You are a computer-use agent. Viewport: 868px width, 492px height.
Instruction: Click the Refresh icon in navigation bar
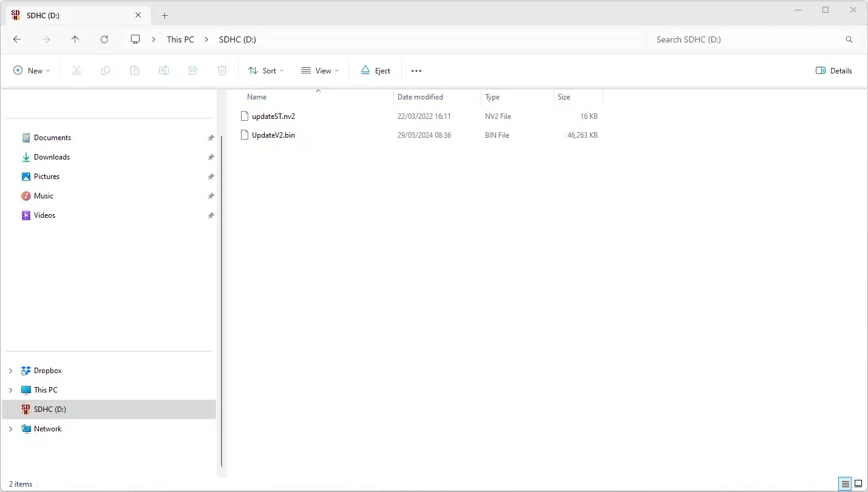(x=104, y=39)
